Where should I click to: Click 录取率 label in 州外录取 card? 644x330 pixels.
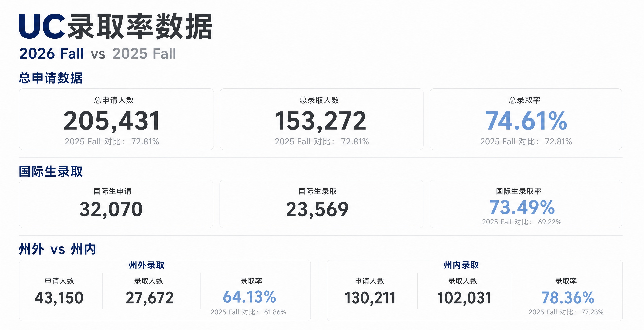pyautogui.click(x=251, y=281)
